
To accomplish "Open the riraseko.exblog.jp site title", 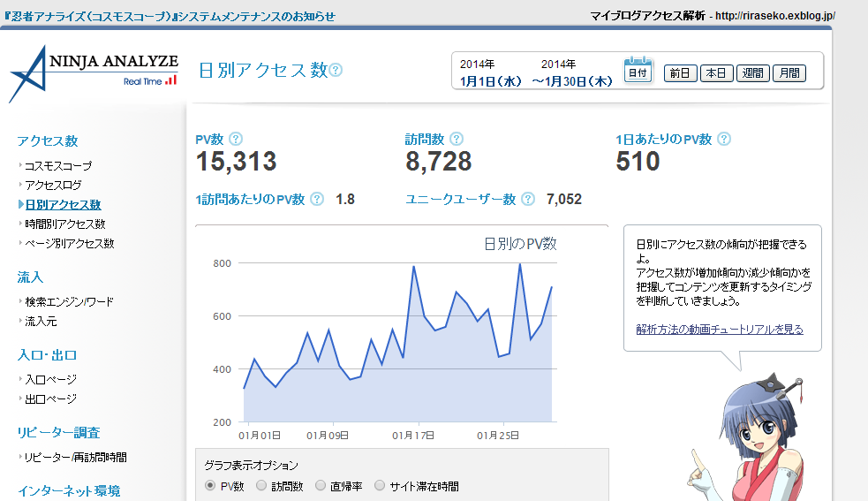I will [x=713, y=16].
